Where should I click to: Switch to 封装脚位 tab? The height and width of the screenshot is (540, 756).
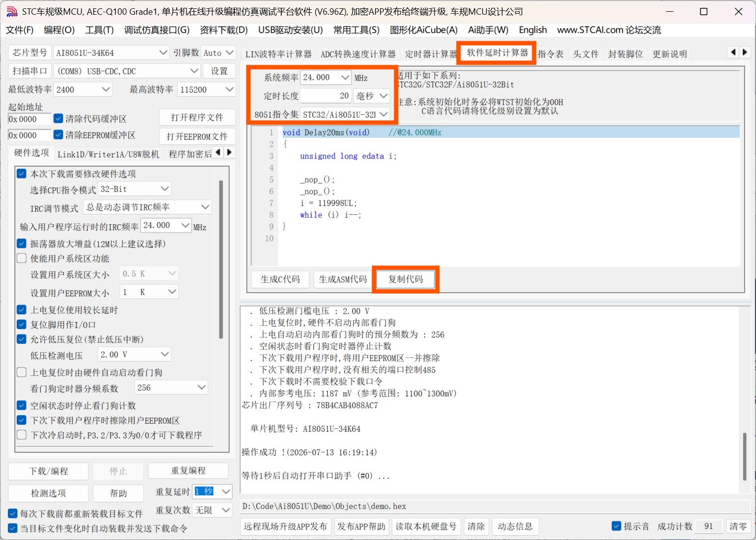tap(625, 54)
